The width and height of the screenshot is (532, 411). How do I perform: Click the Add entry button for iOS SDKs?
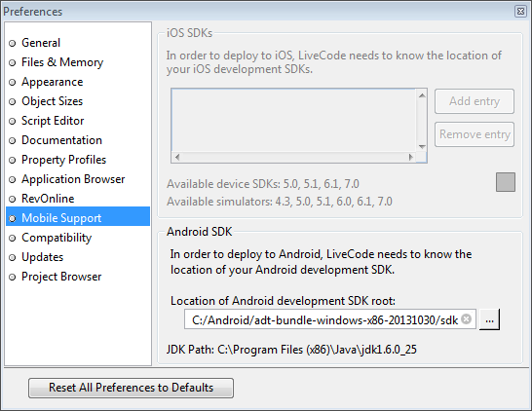475,101
